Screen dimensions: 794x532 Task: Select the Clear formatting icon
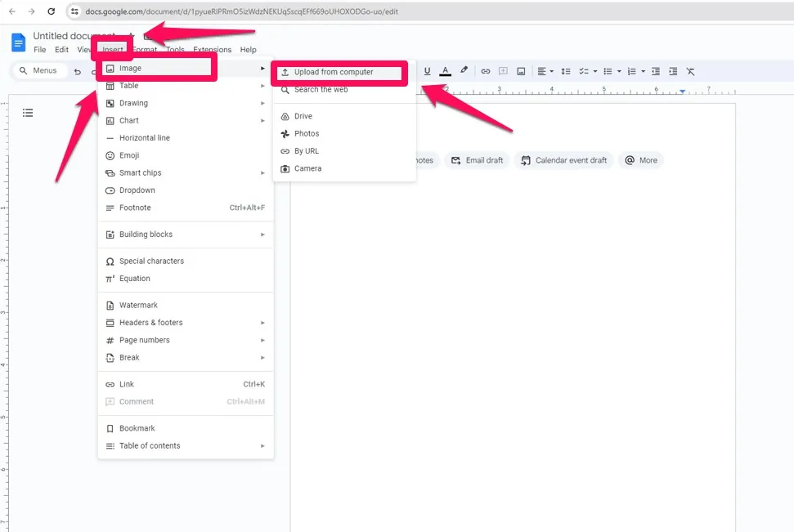pos(689,71)
